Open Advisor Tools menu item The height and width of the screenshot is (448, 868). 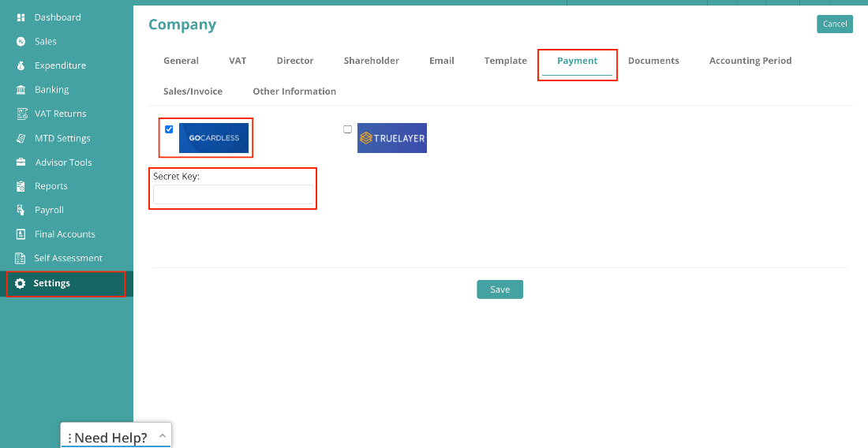click(64, 162)
